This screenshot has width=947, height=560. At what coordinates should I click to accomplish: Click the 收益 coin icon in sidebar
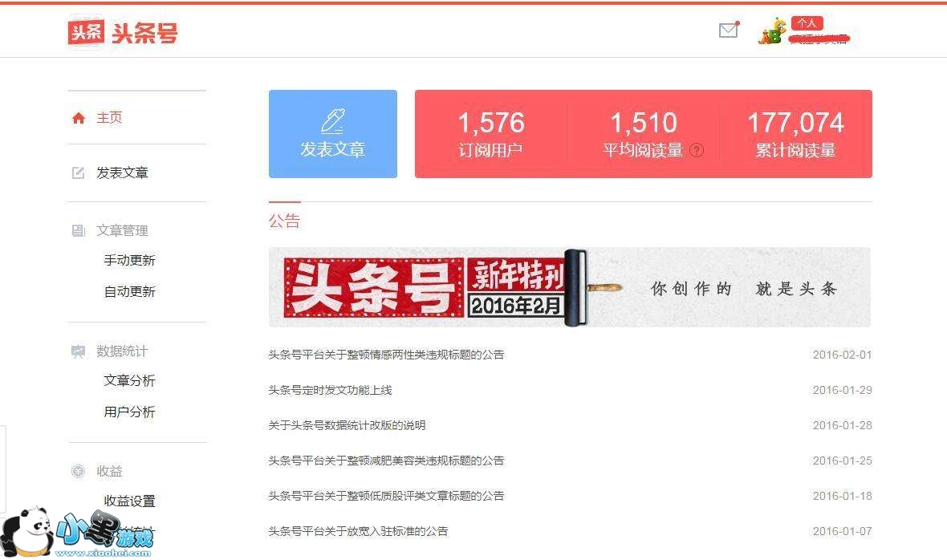coord(79,471)
